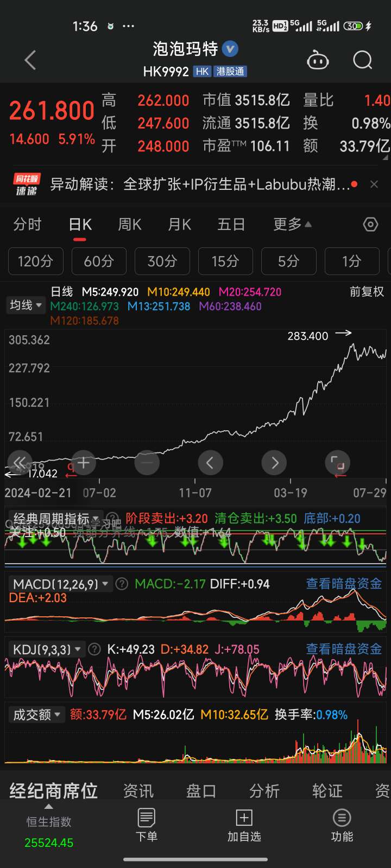The width and height of the screenshot is (391, 868).
Task: Select the 30分 interval button
Action: [x=162, y=261]
